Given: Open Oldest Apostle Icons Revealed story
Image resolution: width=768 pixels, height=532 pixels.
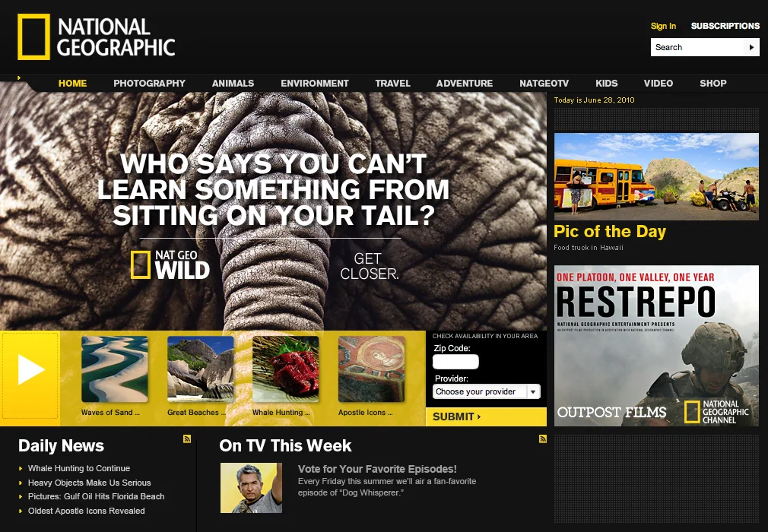Looking at the screenshot, I should (x=86, y=511).
